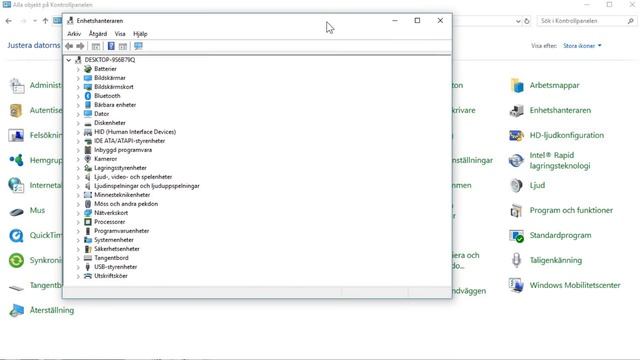Select the Processorer device icon
This screenshot has width=640, height=360.
tap(88, 222)
